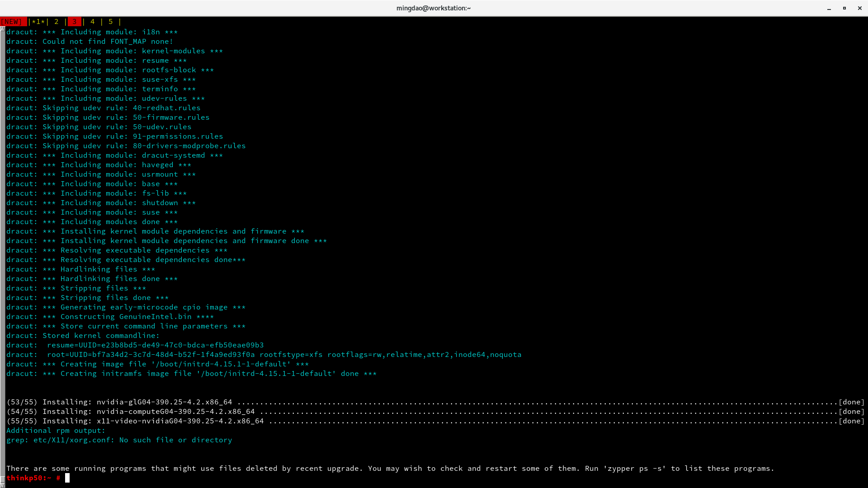Click the 'Including module: i18n' line
Image resolution: width=868 pixels, height=488 pixels.
tap(92, 32)
